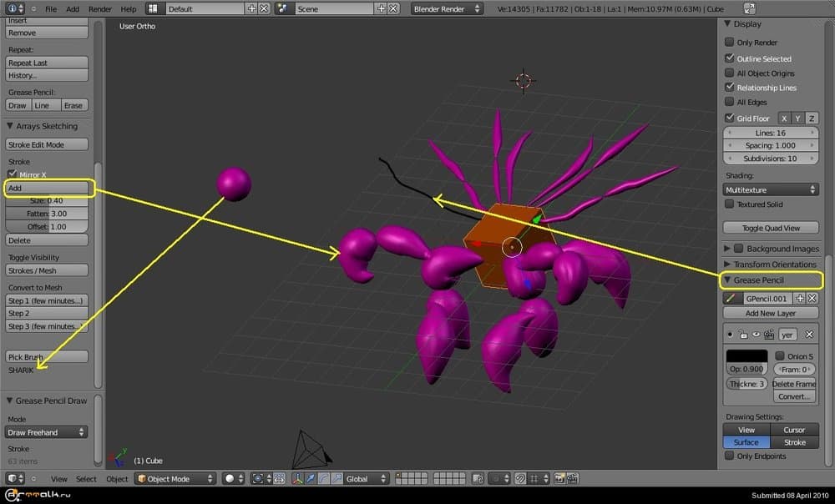Open the Render menu
The height and width of the screenshot is (504, 835).
tap(99, 9)
